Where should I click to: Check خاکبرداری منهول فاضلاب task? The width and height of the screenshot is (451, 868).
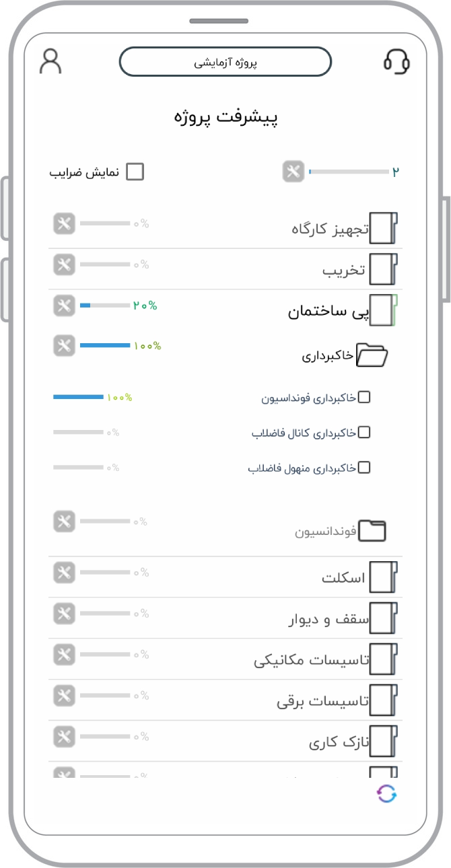[x=364, y=467]
